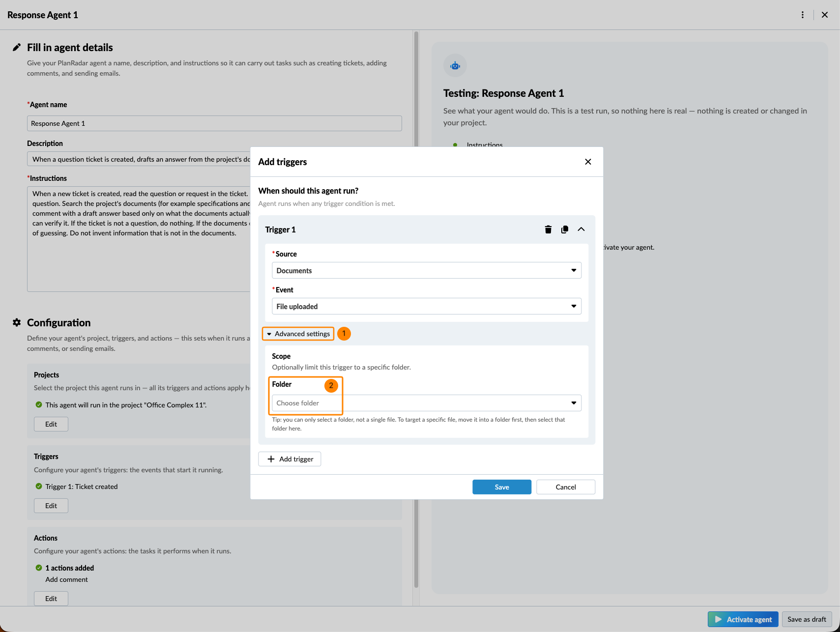Click the Advanced settings disclosure triangle
Image resolution: width=840 pixels, height=632 pixels.
point(269,334)
